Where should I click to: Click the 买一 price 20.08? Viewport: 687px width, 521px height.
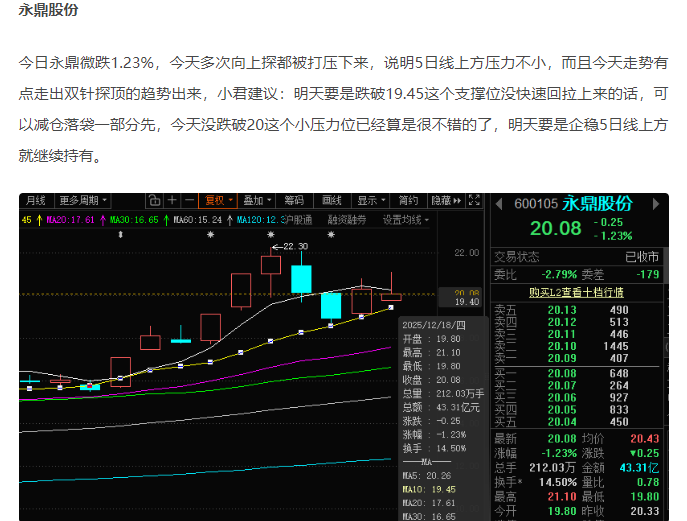tap(562, 373)
